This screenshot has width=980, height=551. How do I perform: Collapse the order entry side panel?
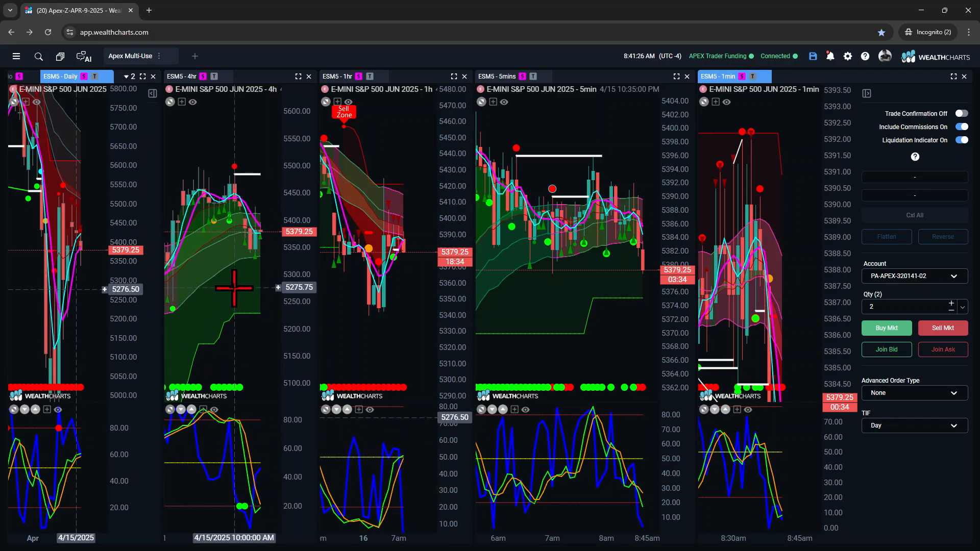(867, 93)
